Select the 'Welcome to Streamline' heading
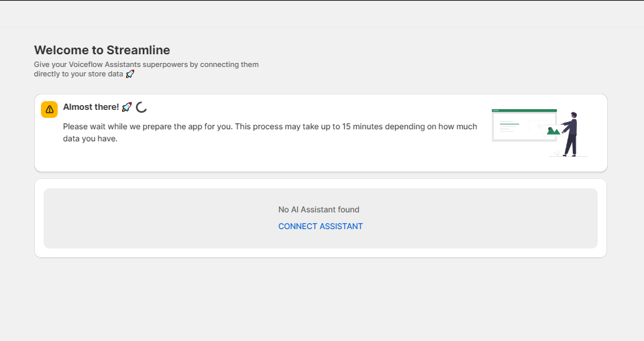Viewport: 644px width, 341px height. pyautogui.click(x=102, y=50)
